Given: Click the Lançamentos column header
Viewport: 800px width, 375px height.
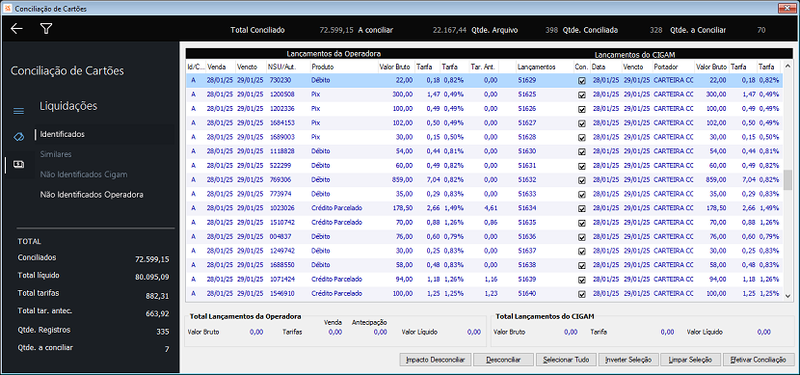Looking at the screenshot, I should point(536,67).
